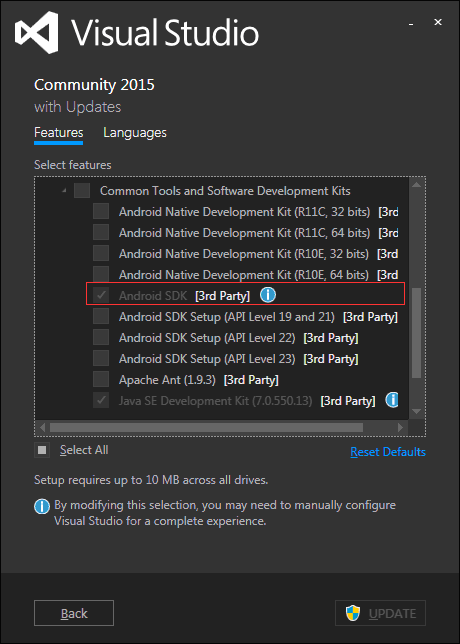Screen dimensions: 460x644
Task: Click the shield icon on the UPDATE button
Action: (353, 613)
